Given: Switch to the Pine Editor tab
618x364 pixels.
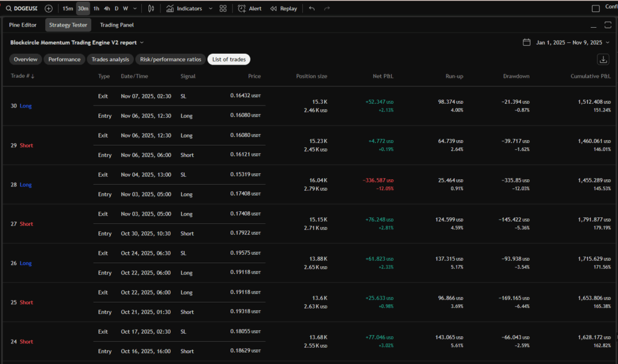Looking at the screenshot, I should [x=23, y=25].
